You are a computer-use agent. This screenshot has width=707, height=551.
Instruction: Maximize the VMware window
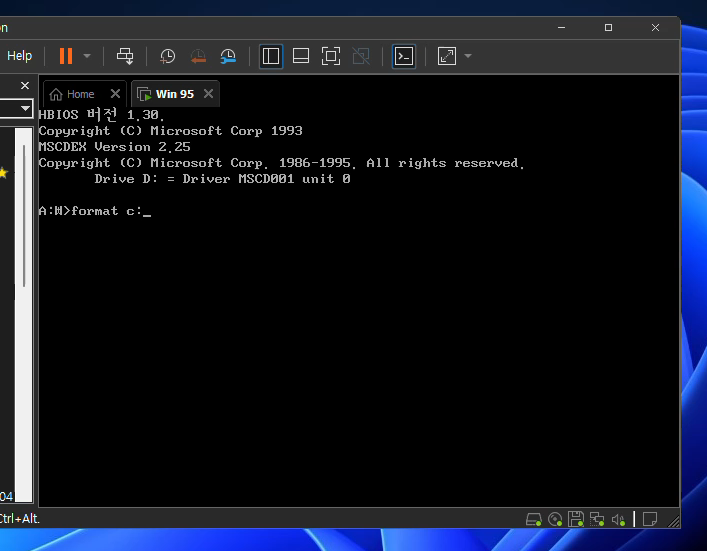pos(608,28)
